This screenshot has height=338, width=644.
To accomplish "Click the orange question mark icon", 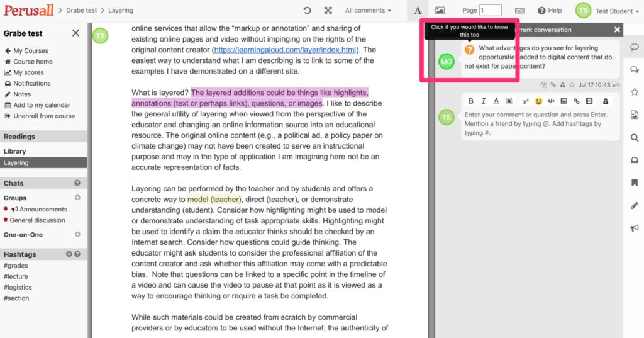I will (x=469, y=50).
